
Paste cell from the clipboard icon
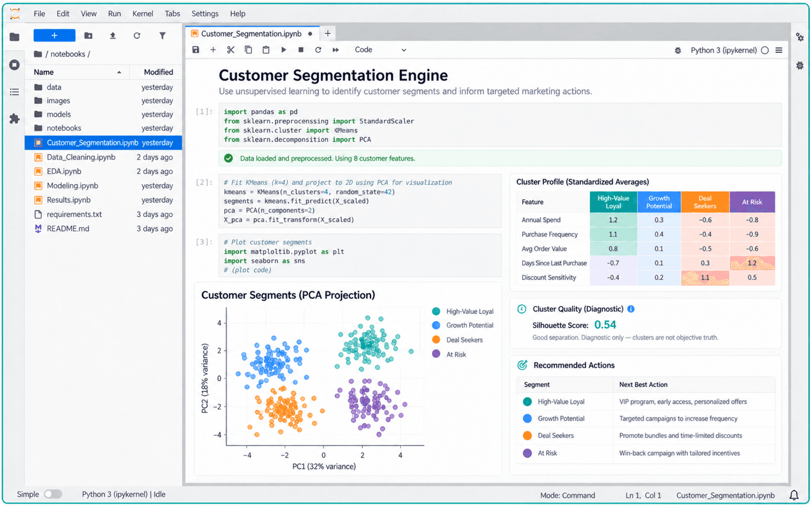click(266, 50)
